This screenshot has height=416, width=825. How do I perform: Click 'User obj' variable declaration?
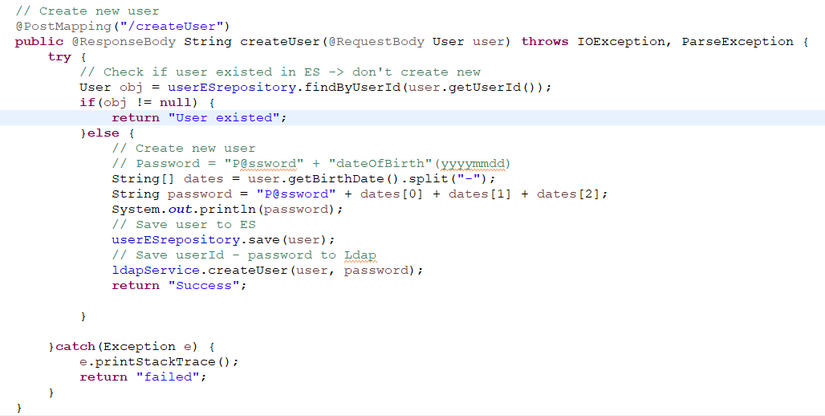click(x=112, y=87)
